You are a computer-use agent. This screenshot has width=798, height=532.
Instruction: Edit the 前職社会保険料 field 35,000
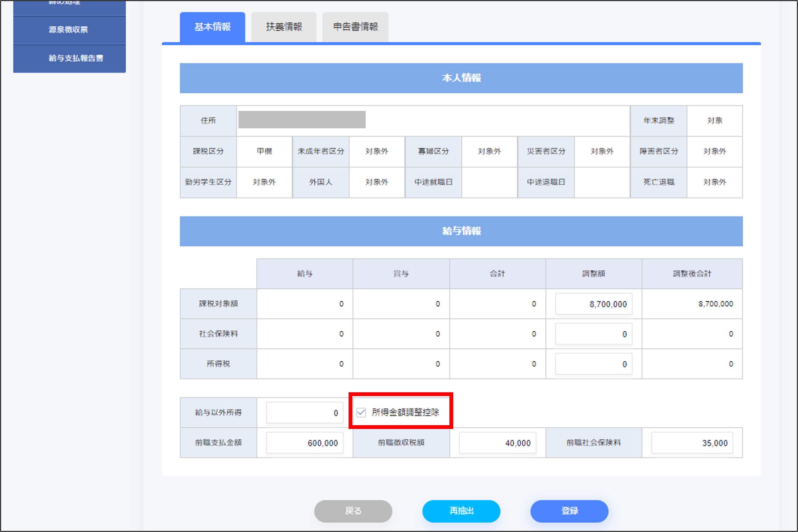692,443
